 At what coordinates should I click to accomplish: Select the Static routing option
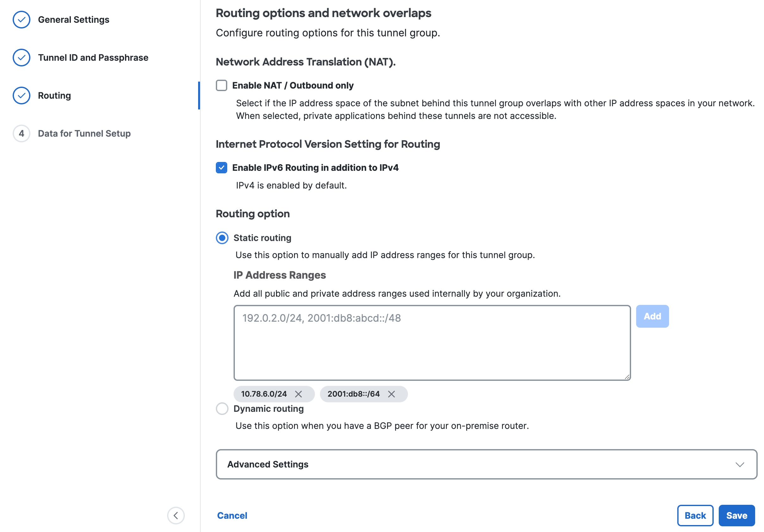pyautogui.click(x=222, y=238)
